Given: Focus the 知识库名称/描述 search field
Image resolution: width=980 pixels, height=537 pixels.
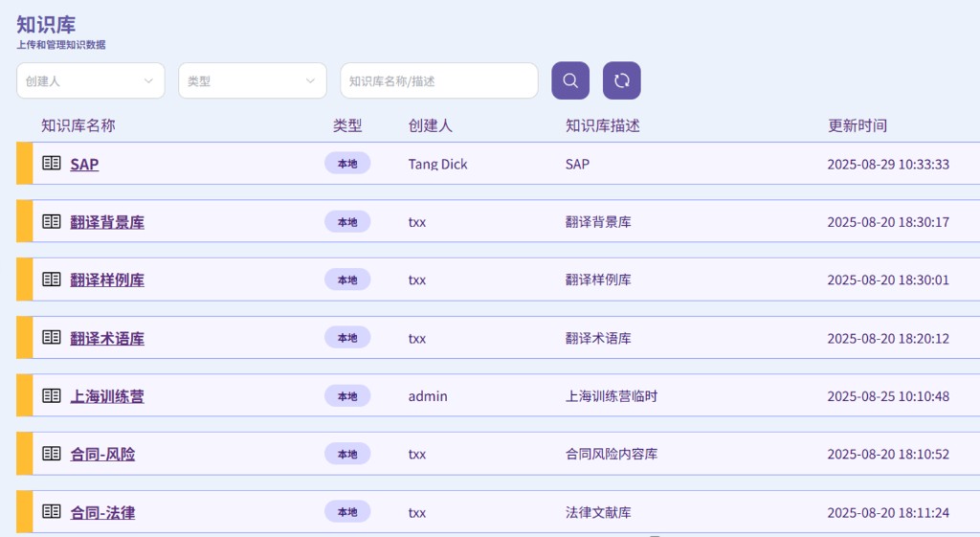Looking at the screenshot, I should click(x=438, y=81).
